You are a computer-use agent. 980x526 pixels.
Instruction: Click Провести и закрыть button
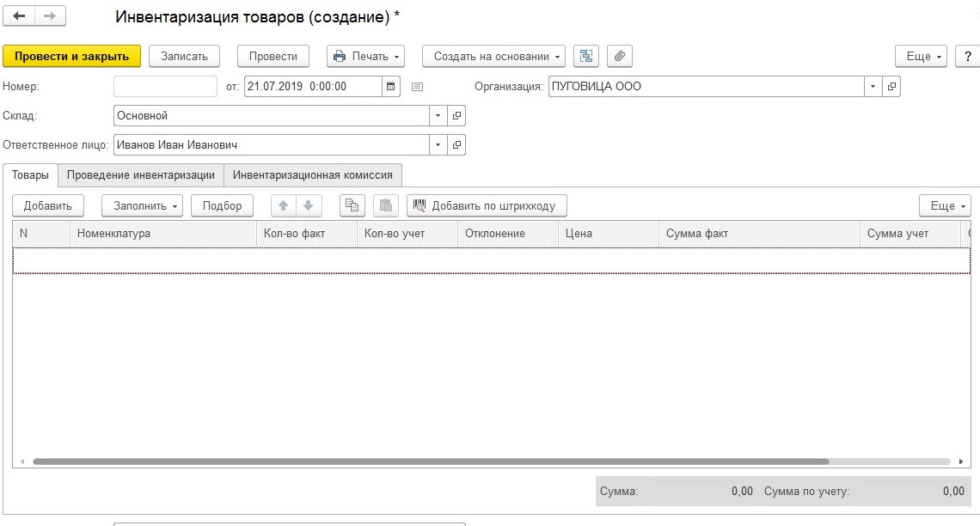(71, 56)
